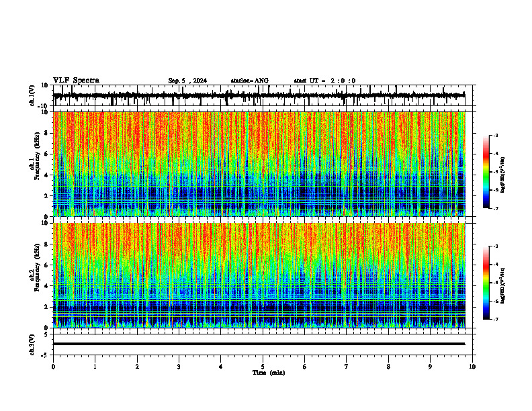Click the "-3" label on ch.2 colorbar
The width and height of the screenshot is (532, 411).
[495, 246]
